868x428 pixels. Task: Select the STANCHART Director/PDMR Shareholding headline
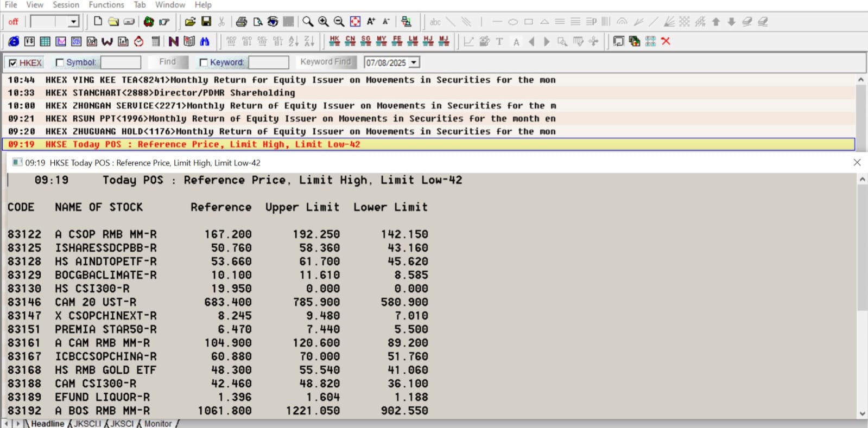coord(185,93)
